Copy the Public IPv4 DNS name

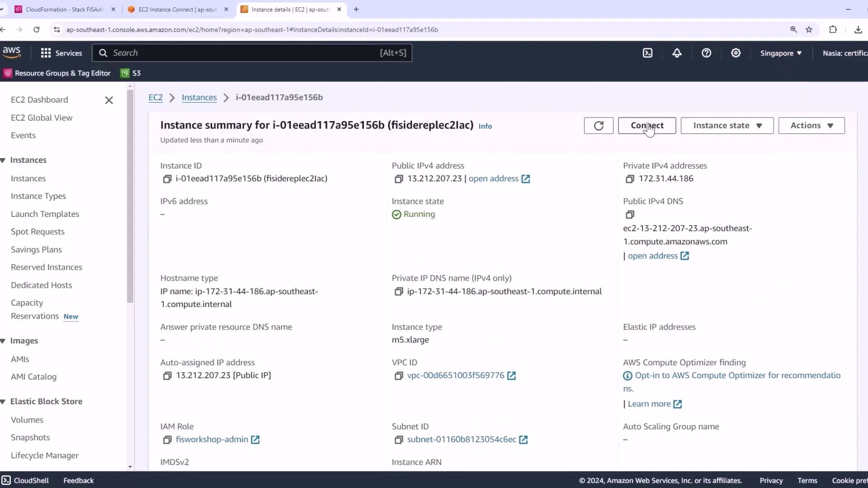(x=630, y=215)
